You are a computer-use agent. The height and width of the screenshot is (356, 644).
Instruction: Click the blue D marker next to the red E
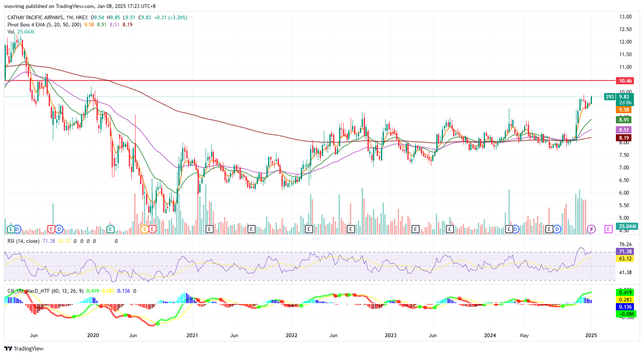click(x=59, y=229)
